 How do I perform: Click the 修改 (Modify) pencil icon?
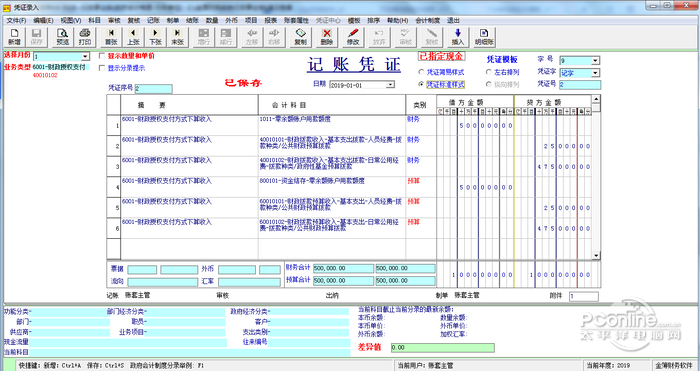(353, 37)
